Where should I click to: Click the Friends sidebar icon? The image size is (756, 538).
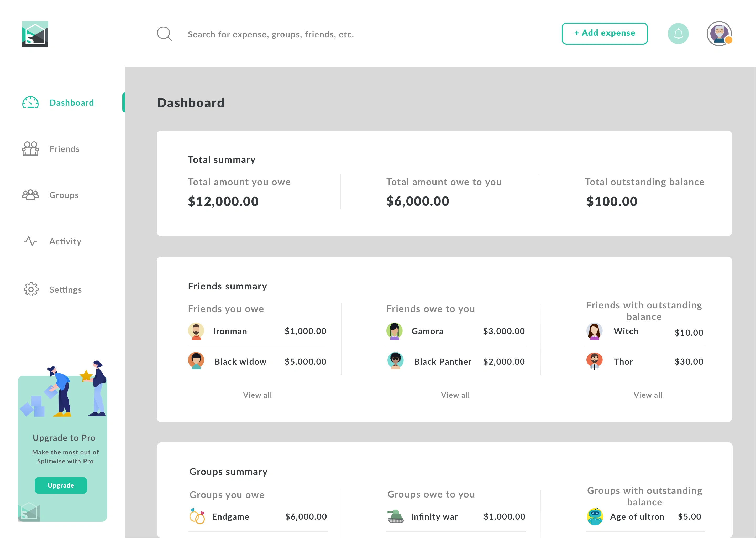(30, 149)
